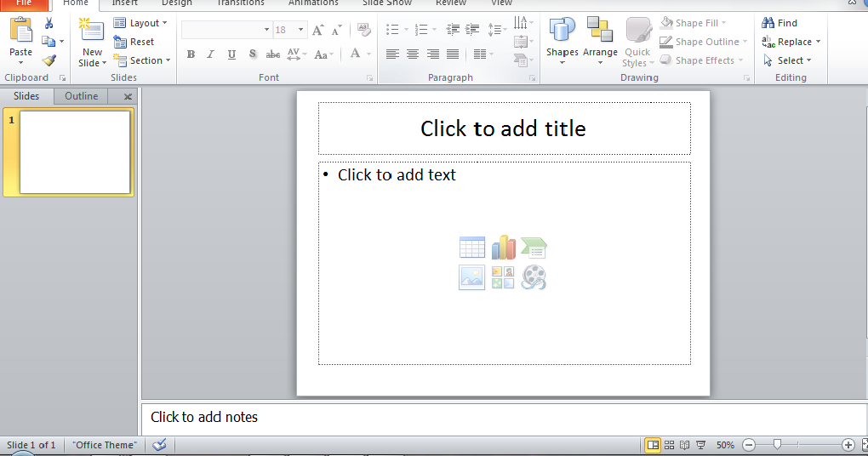Click the 50% zoom level button
This screenshot has width=868, height=456.
725,445
